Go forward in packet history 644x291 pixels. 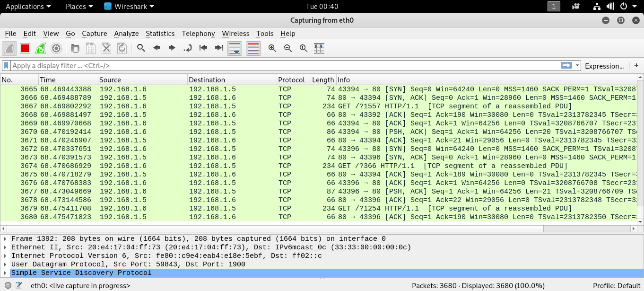pos(172,48)
